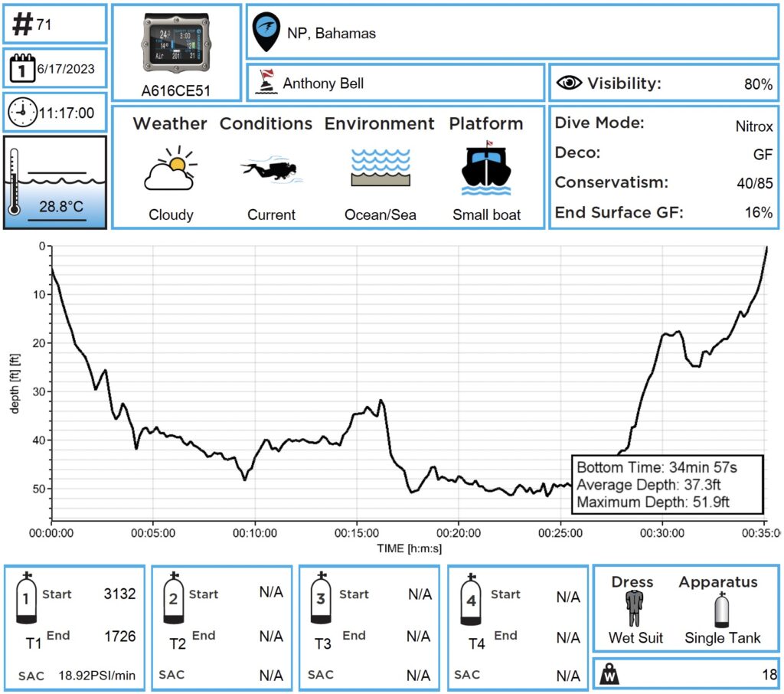This screenshot has height=694, width=784.
Task: Click the tank 1 cylinder icon
Action: pos(27,599)
